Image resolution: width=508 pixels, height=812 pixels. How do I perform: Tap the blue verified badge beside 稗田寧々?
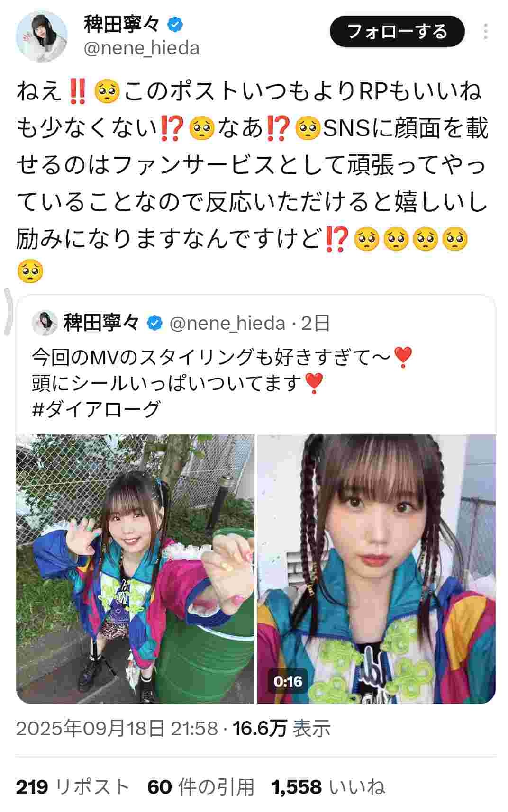(175, 24)
